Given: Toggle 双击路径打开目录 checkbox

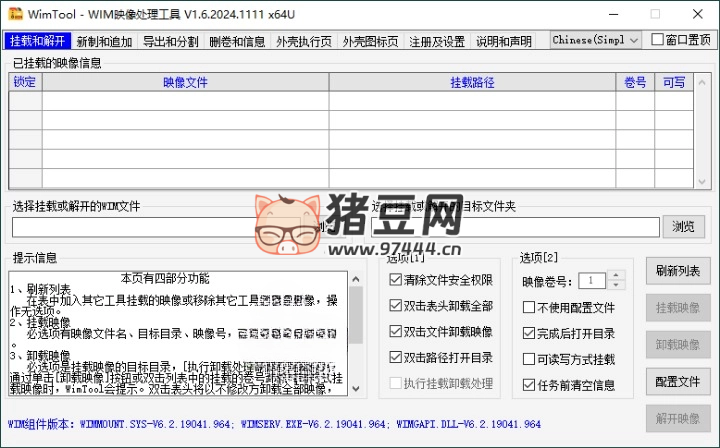Looking at the screenshot, I should click(395, 357).
